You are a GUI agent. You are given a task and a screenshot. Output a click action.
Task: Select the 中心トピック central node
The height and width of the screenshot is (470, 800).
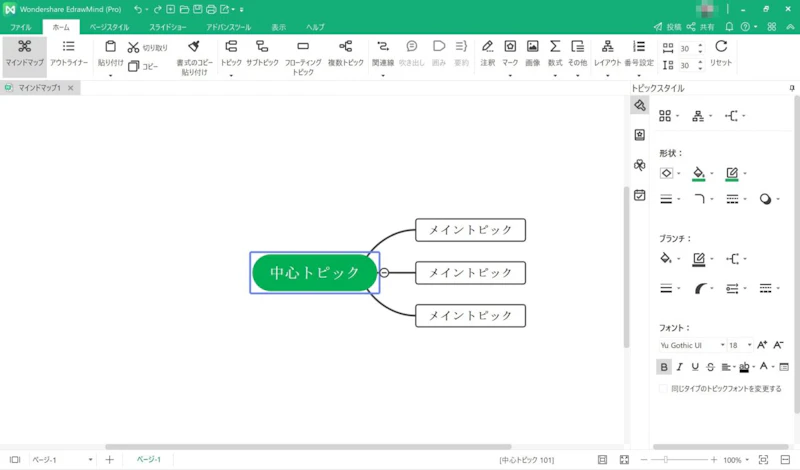[x=315, y=273]
